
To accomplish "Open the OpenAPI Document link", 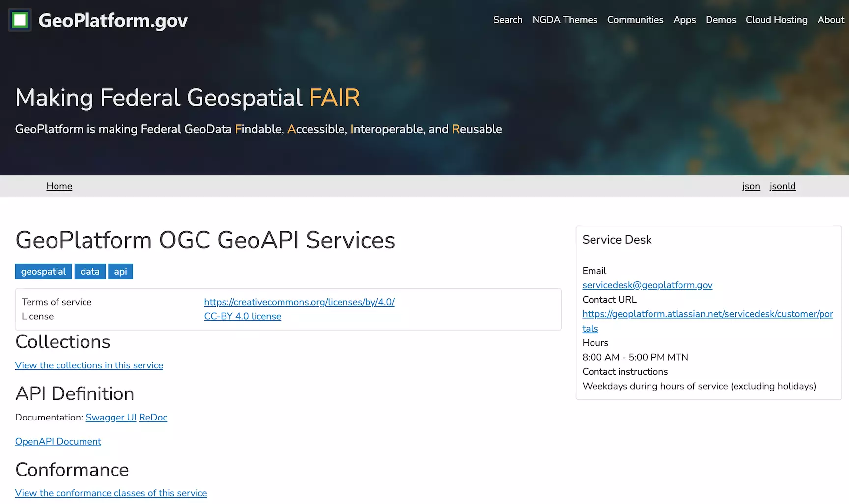I will [x=58, y=441].
